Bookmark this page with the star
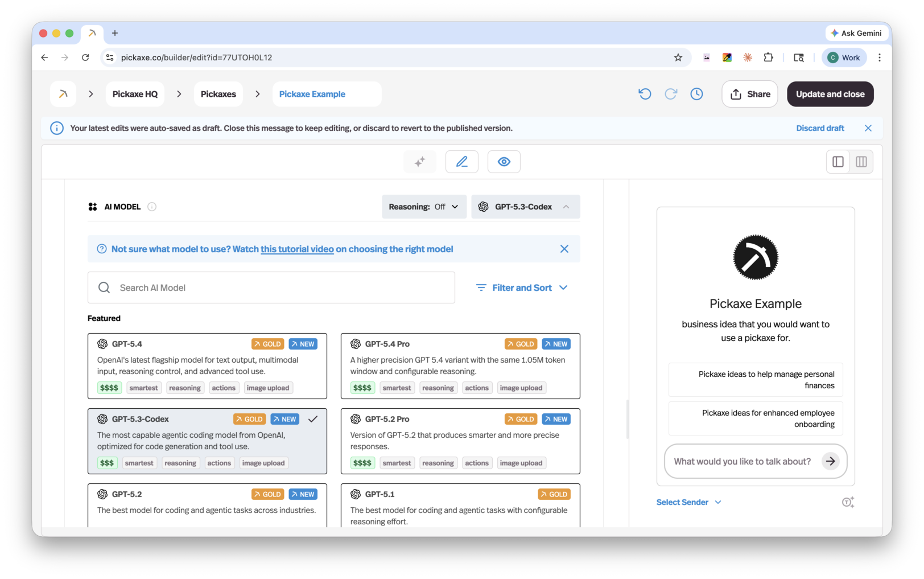Screen dimensions: 924x579 point(678,58)
